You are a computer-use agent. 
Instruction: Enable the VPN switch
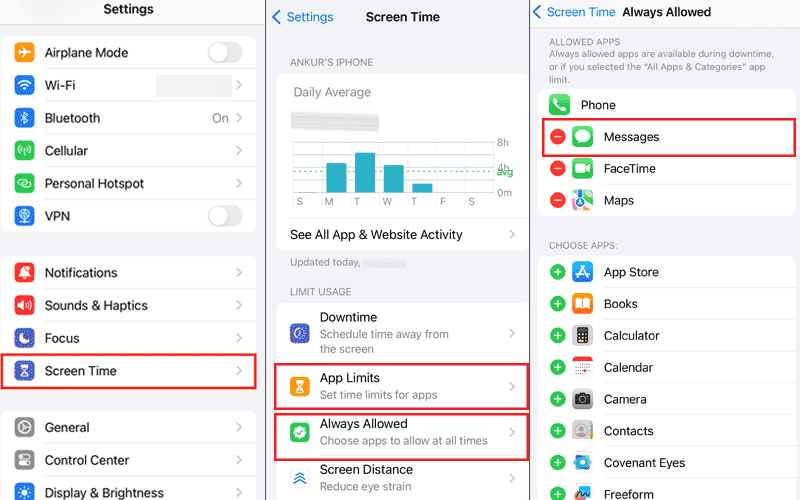225,216
